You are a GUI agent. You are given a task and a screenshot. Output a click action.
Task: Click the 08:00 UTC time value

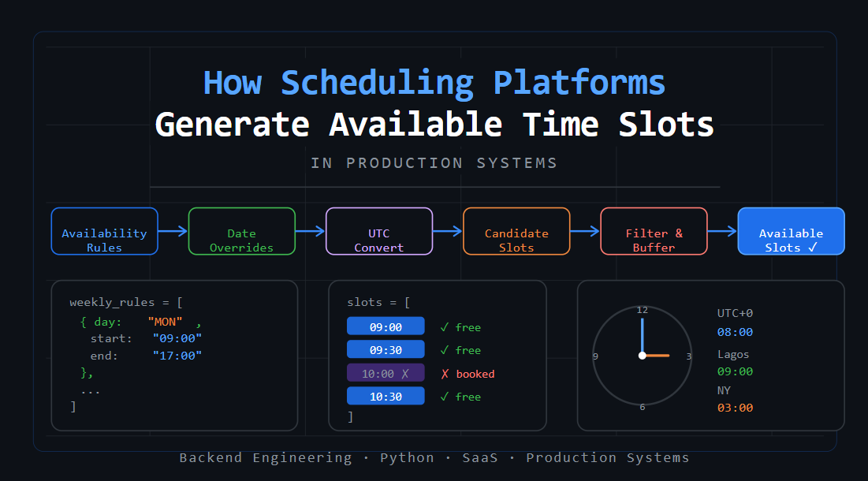click(735, 332)
